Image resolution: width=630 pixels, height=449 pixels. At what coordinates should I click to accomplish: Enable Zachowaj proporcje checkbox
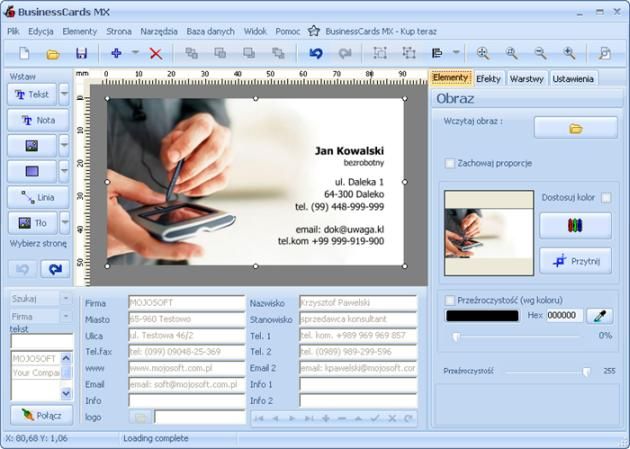[x=450, y=163]
